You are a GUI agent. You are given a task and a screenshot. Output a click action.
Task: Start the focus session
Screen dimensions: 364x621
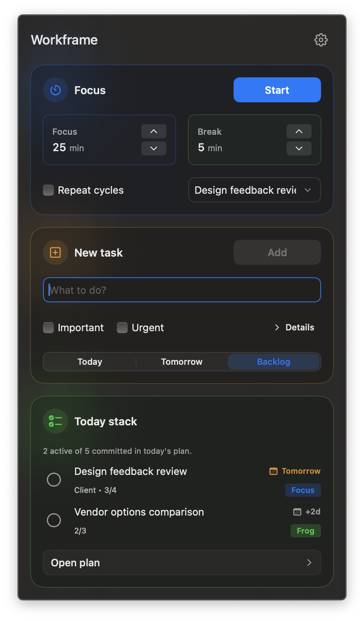coord(277,90)
